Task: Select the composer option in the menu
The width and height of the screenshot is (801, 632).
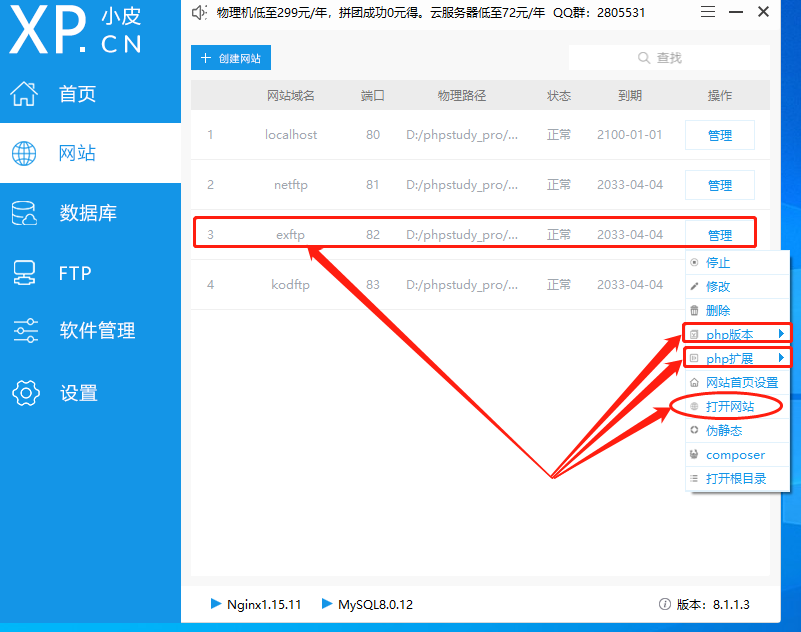Action: [736, 454]
